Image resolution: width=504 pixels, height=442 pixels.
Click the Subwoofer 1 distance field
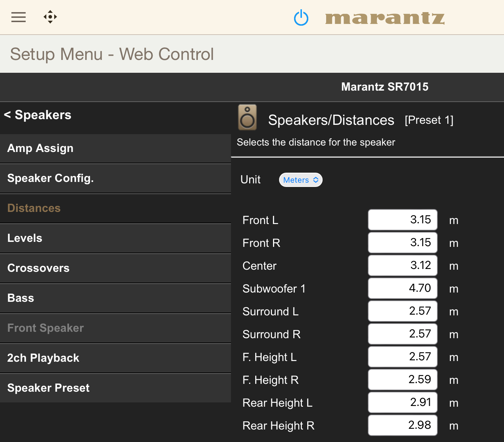click(x=403, y=288)
